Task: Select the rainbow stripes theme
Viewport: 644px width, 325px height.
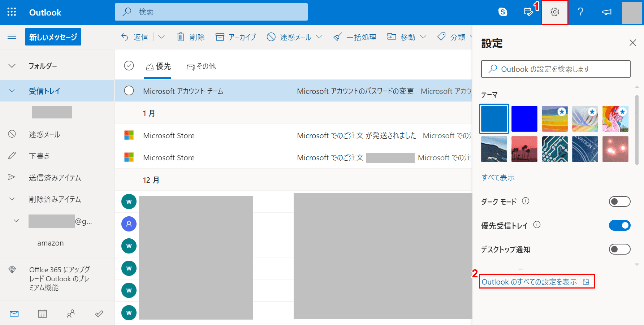Action: point(555,119)
